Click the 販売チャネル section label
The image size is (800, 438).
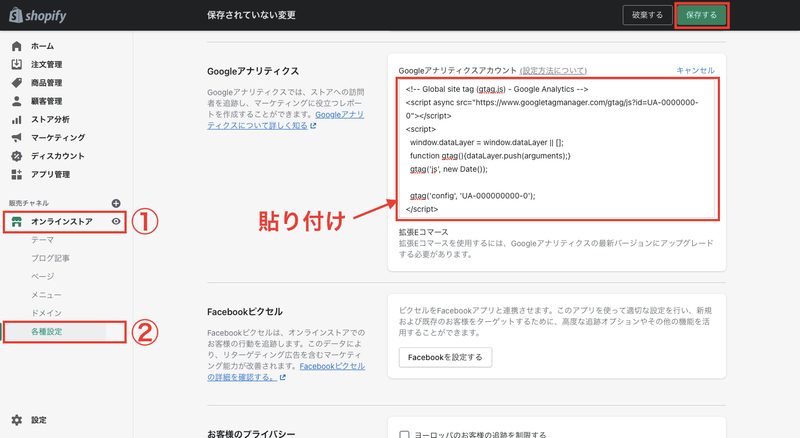point(29,203)
